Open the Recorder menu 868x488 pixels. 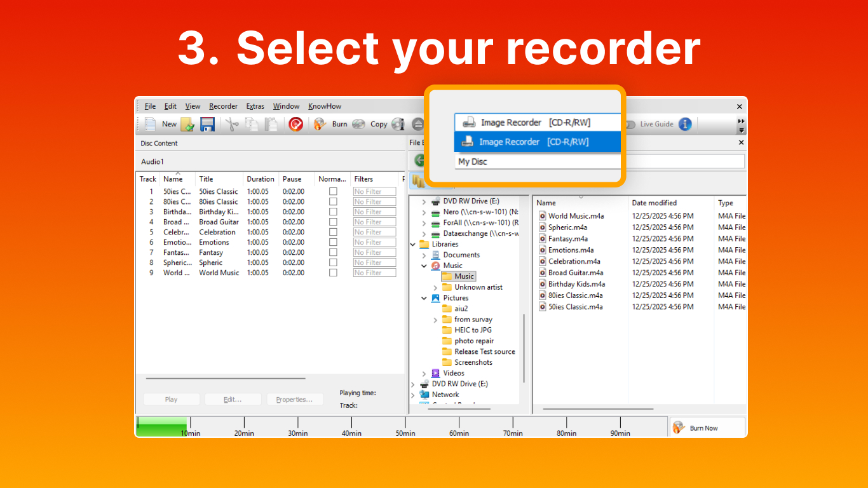[x=223, y=106]
